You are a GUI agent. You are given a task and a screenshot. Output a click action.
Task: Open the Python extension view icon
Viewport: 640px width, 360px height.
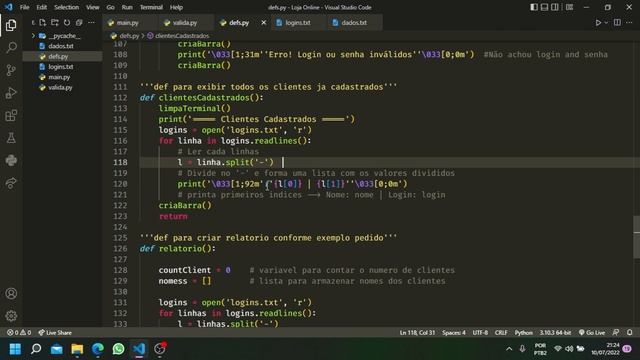click(x=11, y=160)
